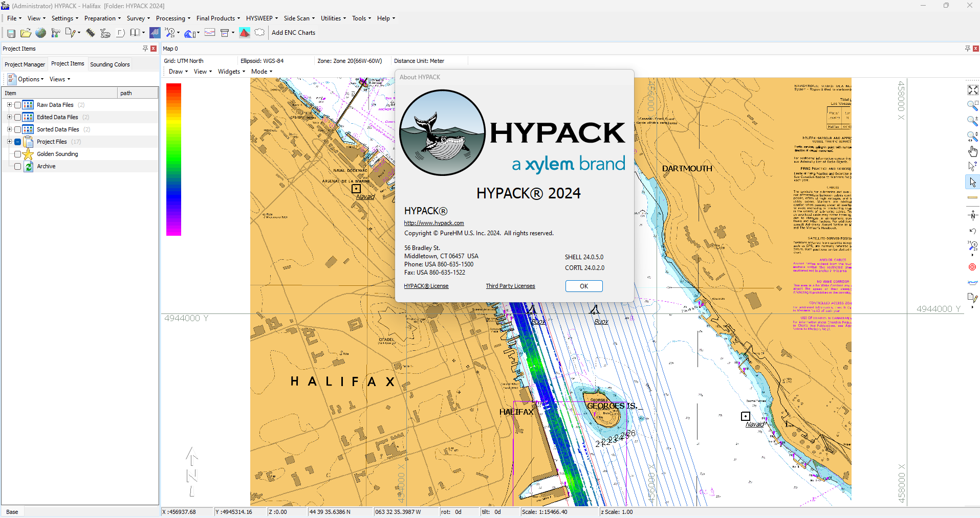Click the cloud icon in main toolbar

[x=259, y=33]
